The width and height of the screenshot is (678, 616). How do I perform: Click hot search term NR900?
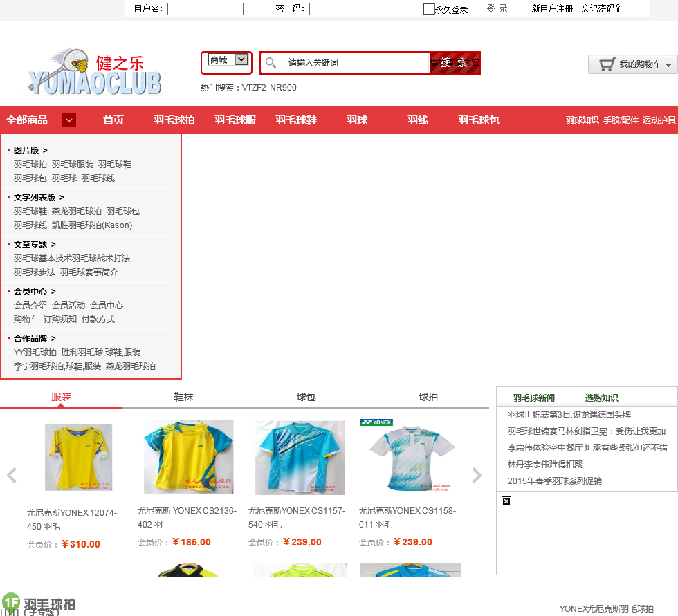coord(283,88)
